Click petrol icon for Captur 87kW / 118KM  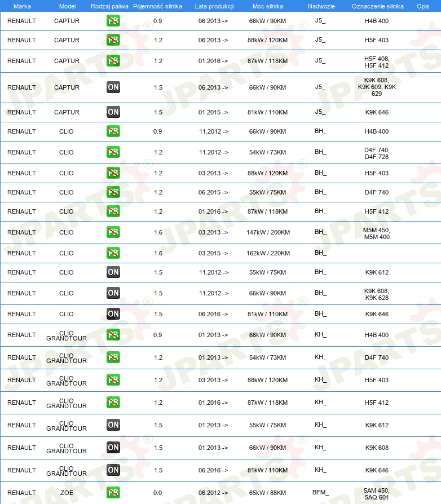click(113, 61)
